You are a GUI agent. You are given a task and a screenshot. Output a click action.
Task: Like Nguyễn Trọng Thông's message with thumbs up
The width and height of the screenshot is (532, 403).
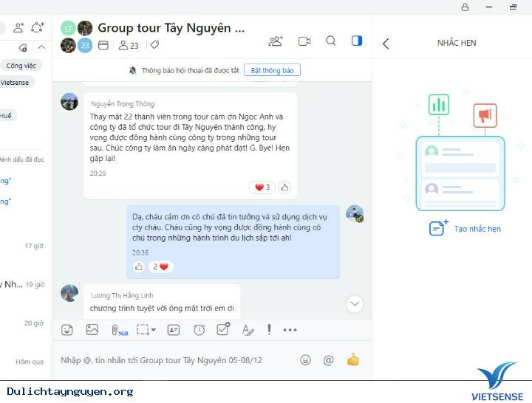(284, 187)
